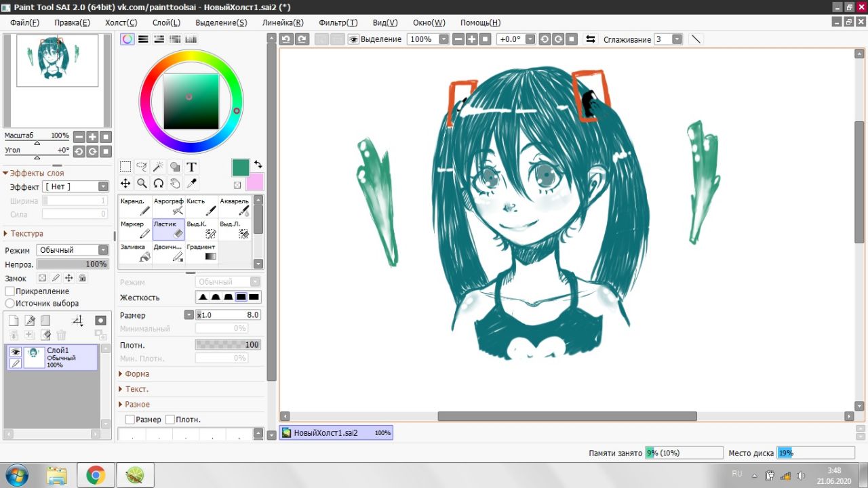Toggle preserve opacity lock icon
Screen dimensions: 868x488
point(42,278)
